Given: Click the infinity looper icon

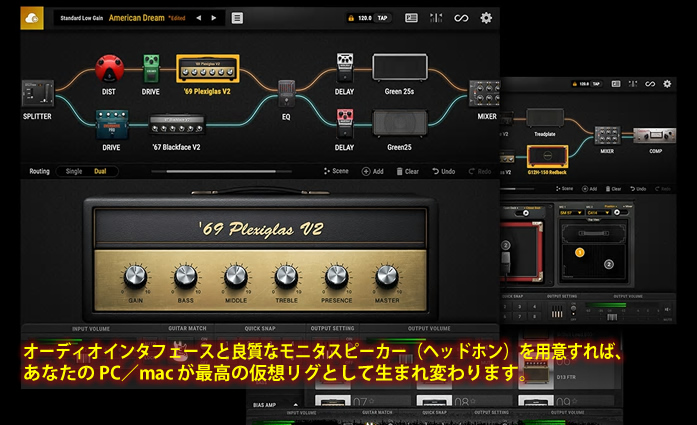Looking at the screenshot, I should pyautogui.click(x=461, y=18).
